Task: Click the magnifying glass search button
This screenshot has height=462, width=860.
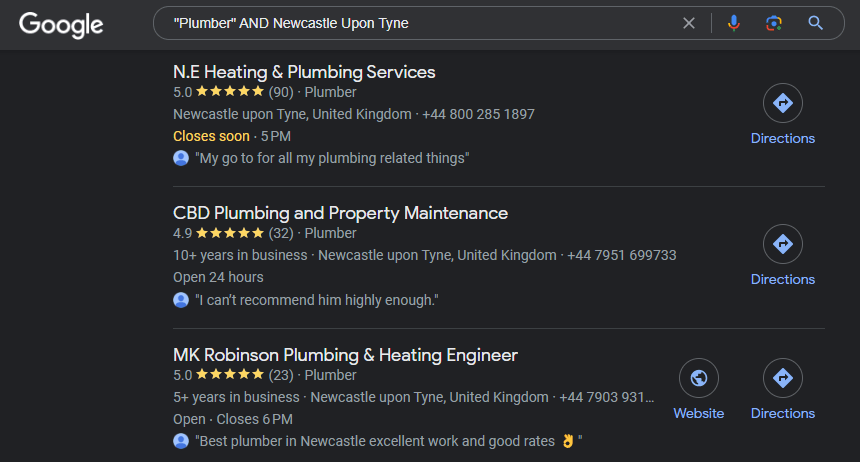Action: (x=816, y=23)
